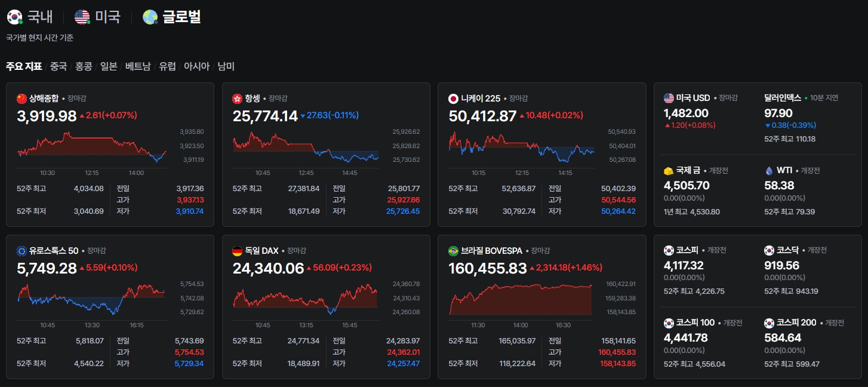Click the 25,774.14 index value
The image size is (868, 387).
tap(265, 116)
